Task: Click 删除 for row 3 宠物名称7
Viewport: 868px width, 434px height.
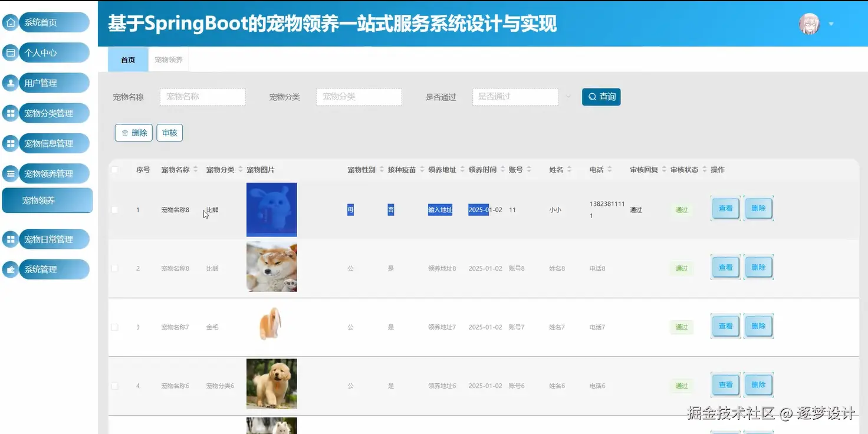Action: tap(758, 326)
